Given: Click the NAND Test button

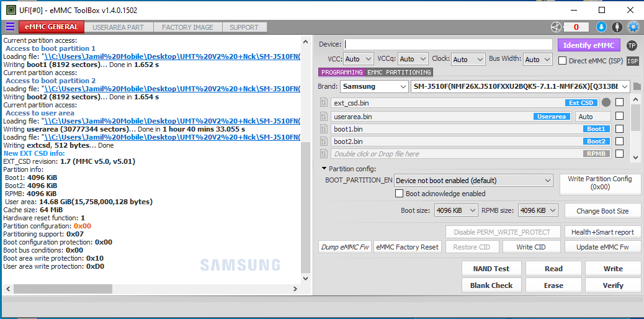Looking at the screenshot, I should [x=491, y=269].
